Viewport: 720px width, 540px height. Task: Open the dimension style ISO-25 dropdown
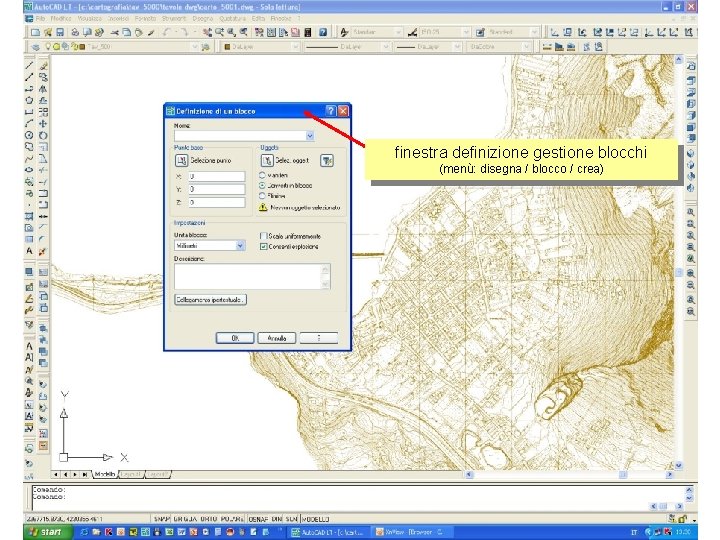pyautogui.click(x=466, y=32)
